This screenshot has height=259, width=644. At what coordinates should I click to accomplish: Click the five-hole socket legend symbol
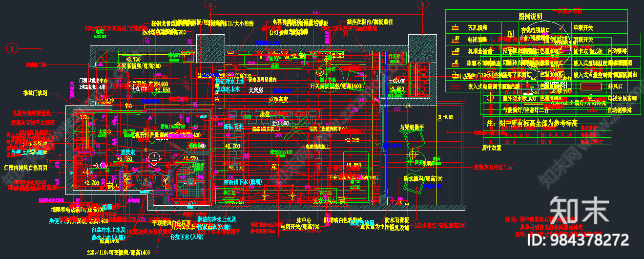(456, 28)
